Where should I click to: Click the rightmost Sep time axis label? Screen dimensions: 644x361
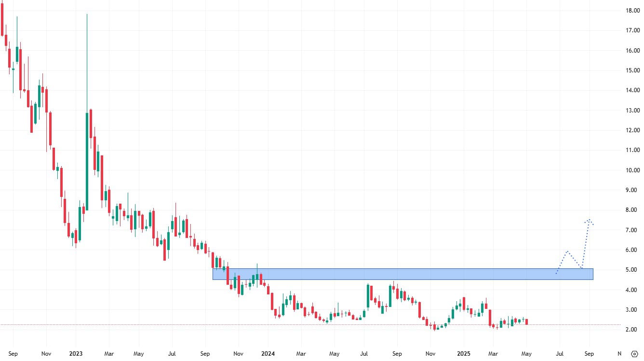pyautogui.click(x=589, y=353)
